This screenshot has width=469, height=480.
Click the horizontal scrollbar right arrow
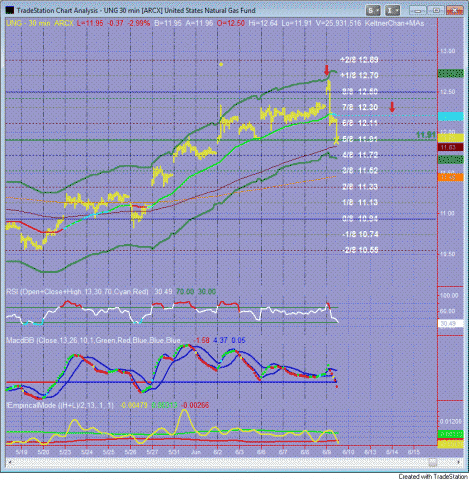click(x=459, y=462)
